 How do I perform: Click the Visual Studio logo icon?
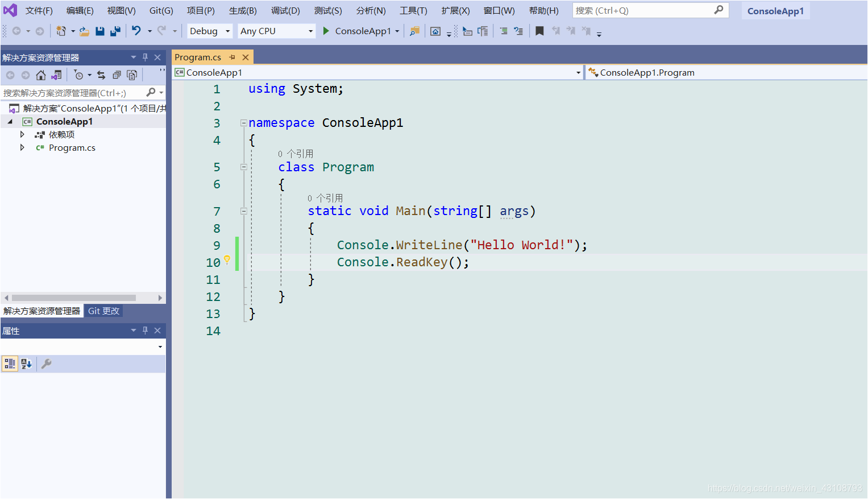click(x=10, y=10)
